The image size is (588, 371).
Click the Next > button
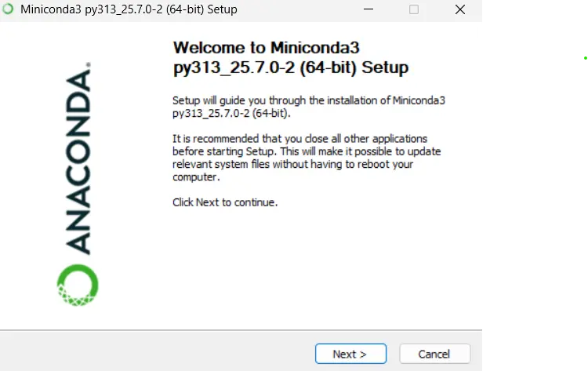coord(350,354)
